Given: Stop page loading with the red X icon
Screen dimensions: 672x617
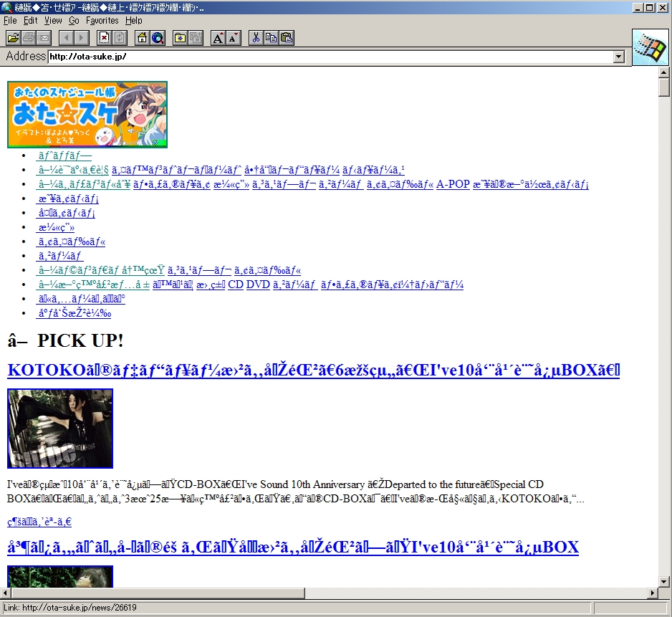Looking at the screenshot, I should [x=104, y=38].
